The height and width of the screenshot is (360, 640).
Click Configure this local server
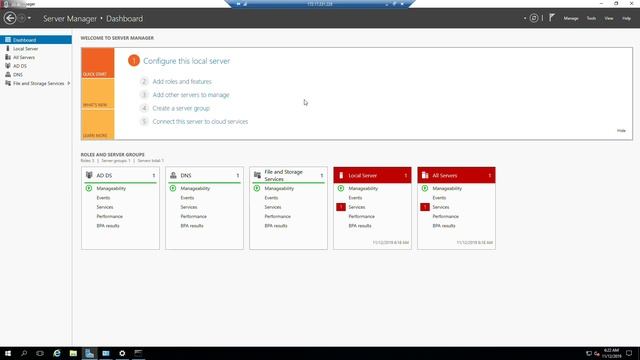point(186,61)
